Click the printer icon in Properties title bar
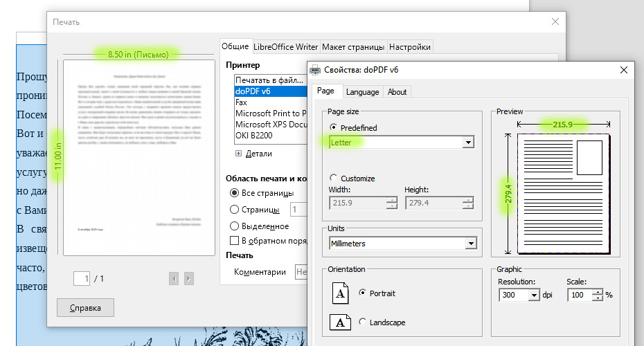The height and width of the screenshot is (346, 644). tap(316, 70)
